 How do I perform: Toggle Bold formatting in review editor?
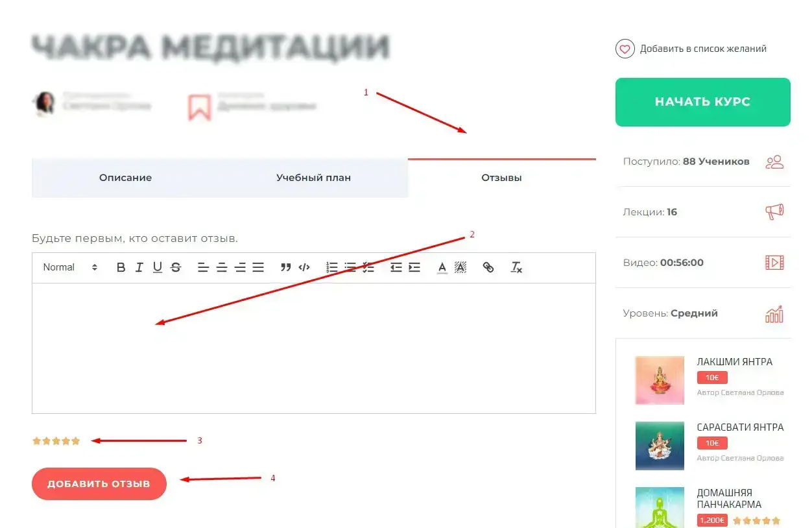point(121,267)
